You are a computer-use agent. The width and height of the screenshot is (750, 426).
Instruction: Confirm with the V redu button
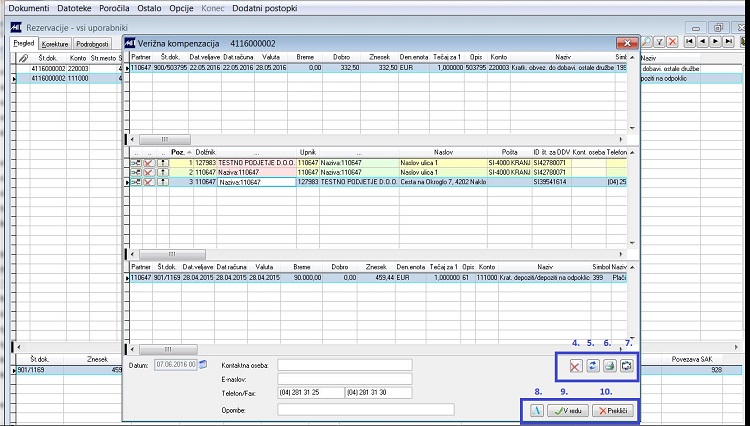tap(568, 410)
